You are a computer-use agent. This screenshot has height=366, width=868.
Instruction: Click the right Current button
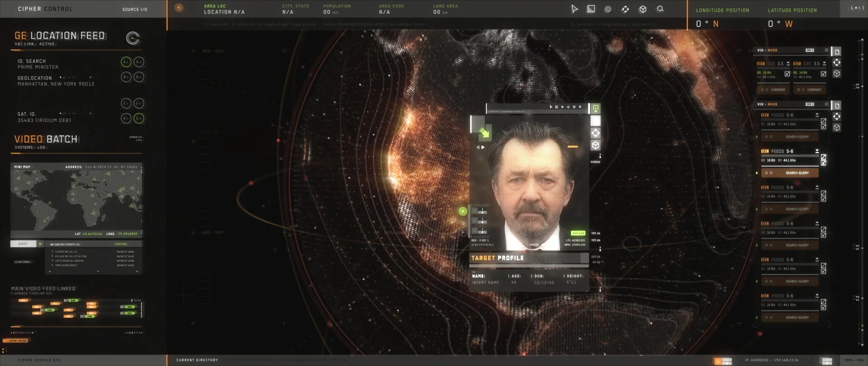pos(810,90)
